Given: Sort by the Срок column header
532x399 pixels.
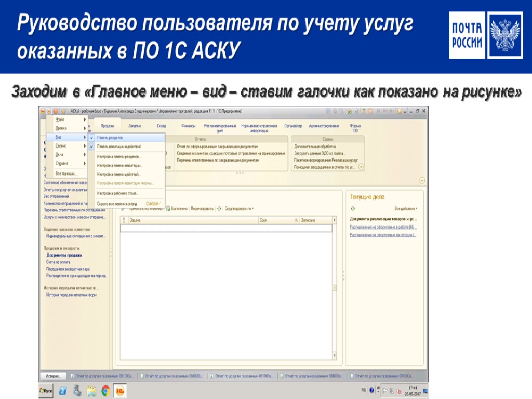Looking at the screenshot, I should (279, 220).
